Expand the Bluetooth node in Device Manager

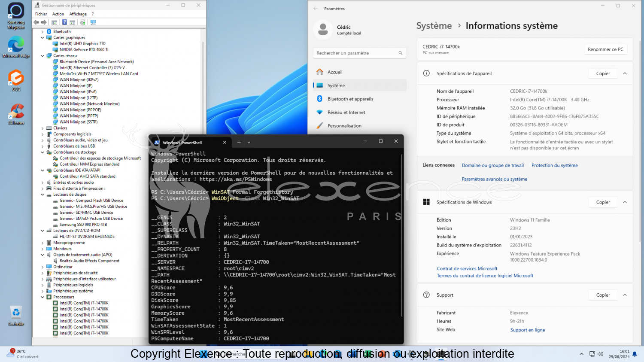[x=42, y=32]
